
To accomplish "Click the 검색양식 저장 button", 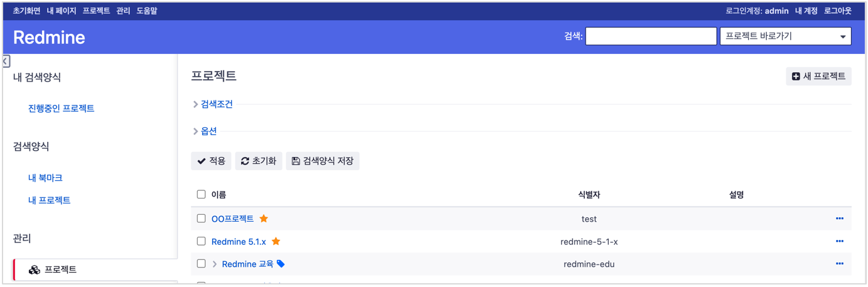I will [x=323, y=161].
